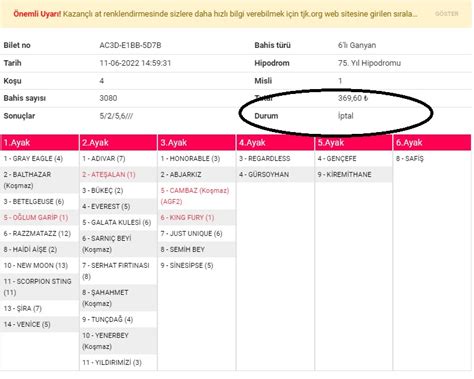
Task: Click horse 7 - SERHAT FIRTINASI (8)
Action: [x=118, y=271]
